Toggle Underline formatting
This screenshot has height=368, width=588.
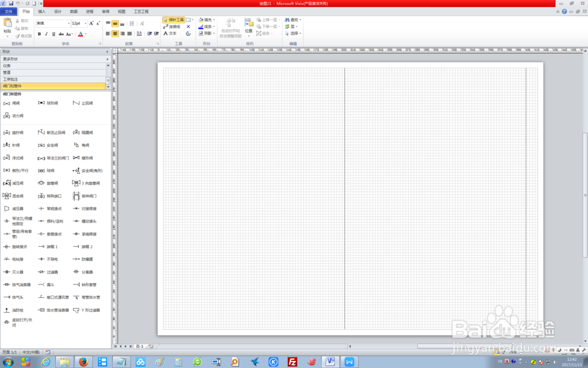(54, 34)
